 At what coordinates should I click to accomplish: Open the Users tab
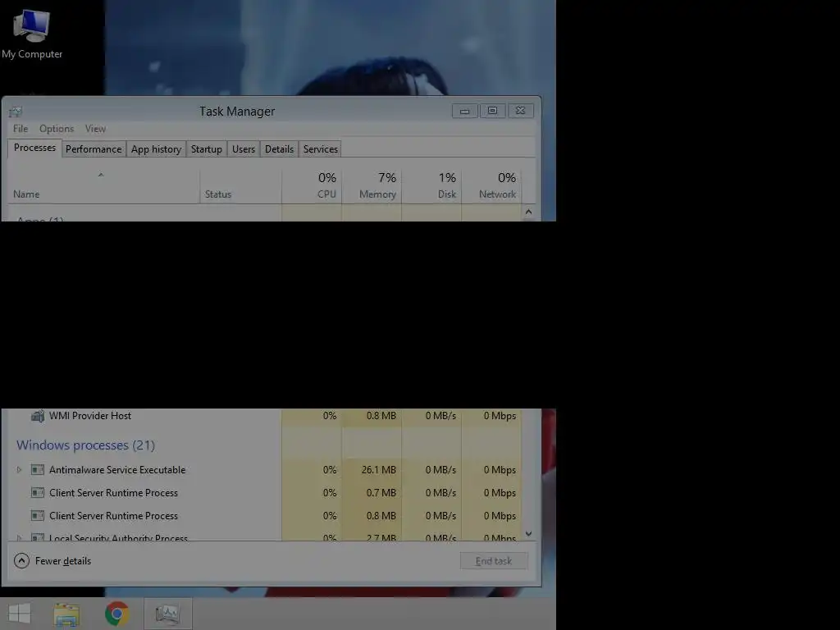(243, 149)
